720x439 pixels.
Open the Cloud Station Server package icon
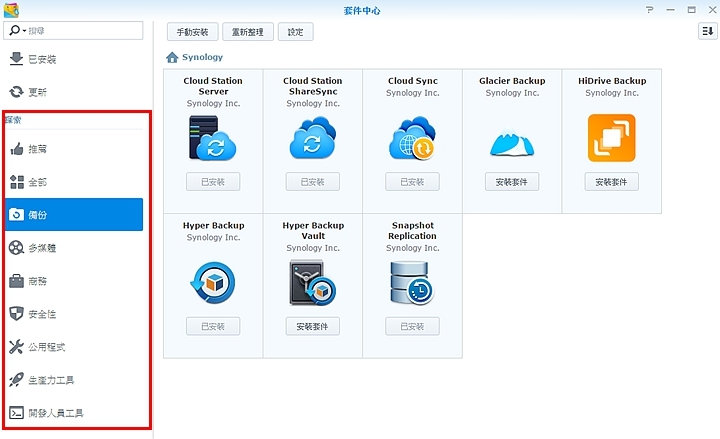coord(213,138)
